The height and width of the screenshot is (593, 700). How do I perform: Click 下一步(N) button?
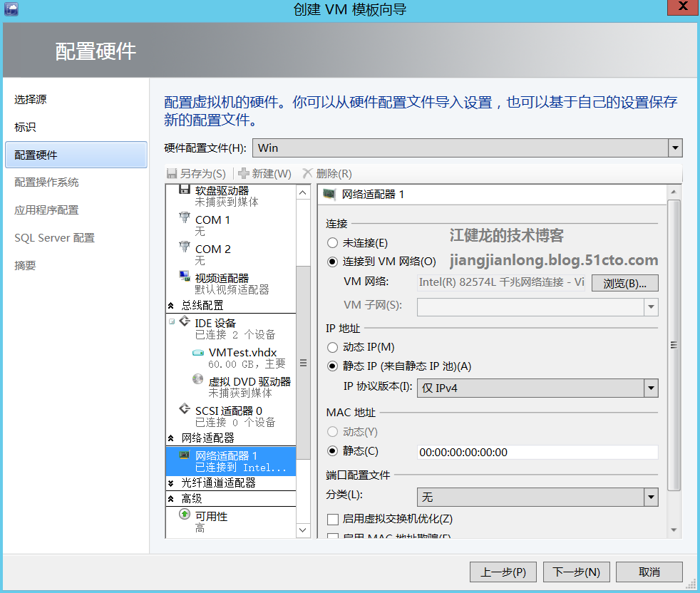pyautogui.click(x=577, y=572)
